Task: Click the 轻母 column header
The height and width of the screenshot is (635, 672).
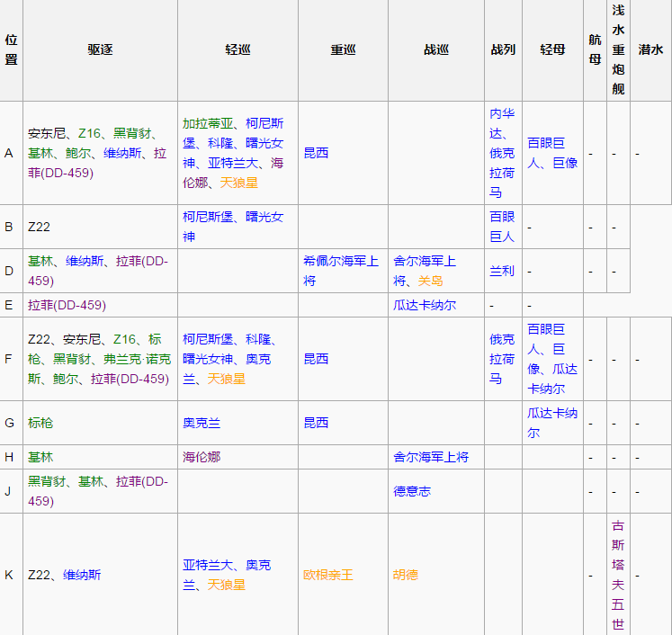Action: (552, 49)
